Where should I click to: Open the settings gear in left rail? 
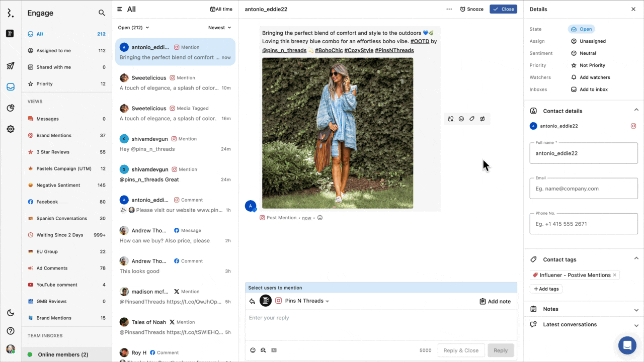click(x=11, y=129)
